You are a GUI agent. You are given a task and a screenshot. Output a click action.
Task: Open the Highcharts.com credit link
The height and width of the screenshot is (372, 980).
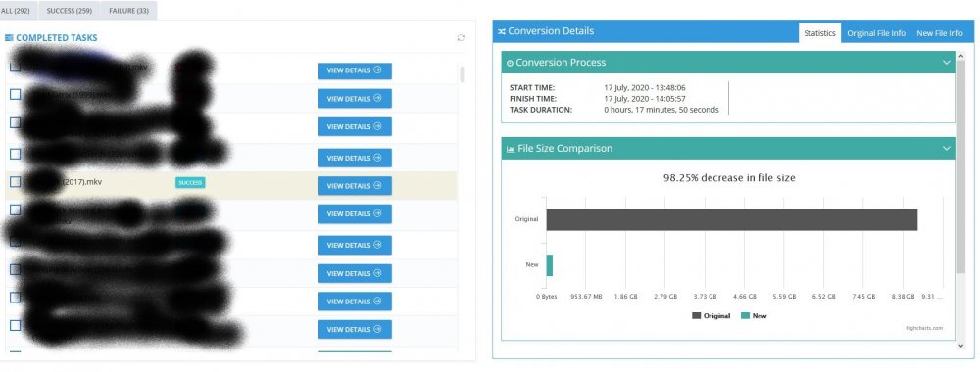coord(923,328)
